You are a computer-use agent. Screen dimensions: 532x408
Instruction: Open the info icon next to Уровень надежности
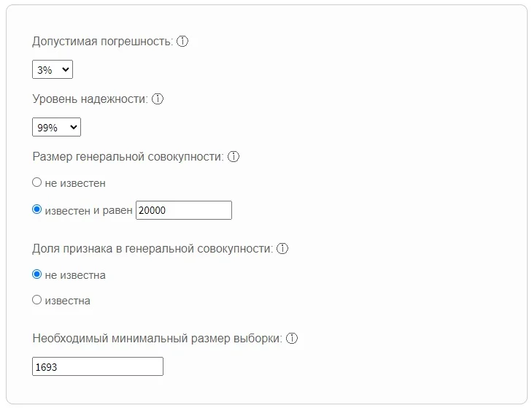(x=157, y=99)
